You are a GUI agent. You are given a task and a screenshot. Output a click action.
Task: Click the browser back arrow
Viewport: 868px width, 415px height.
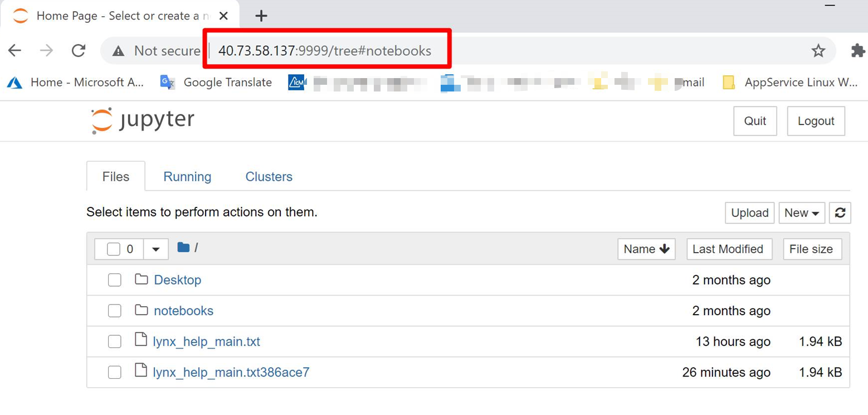click(x=14, y=51)
